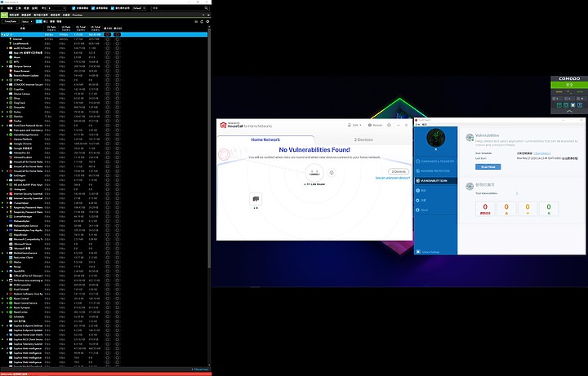
Task: Open HouseCall settings gear icon
Action: tap(389, 125)
